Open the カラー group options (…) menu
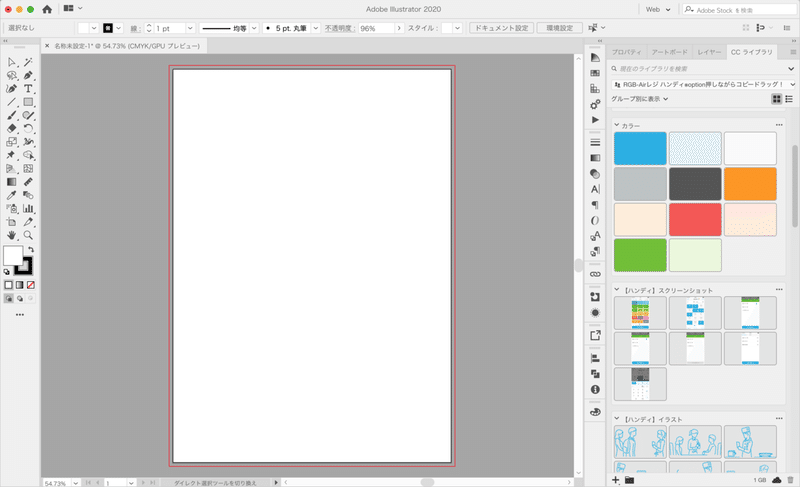 (779, 125)
